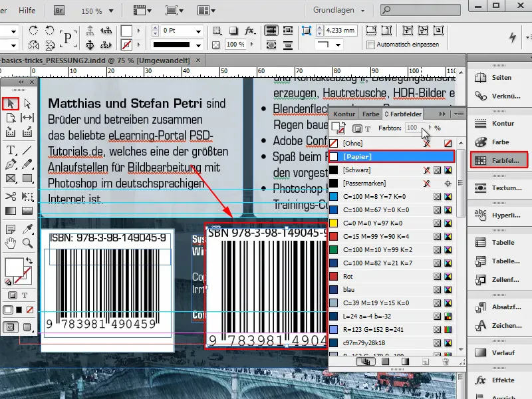The width and height of the screenshot is (532, 399).
Task: Toggle formatting affects text in the Farbfelder panel
Action: pos(368,128)
